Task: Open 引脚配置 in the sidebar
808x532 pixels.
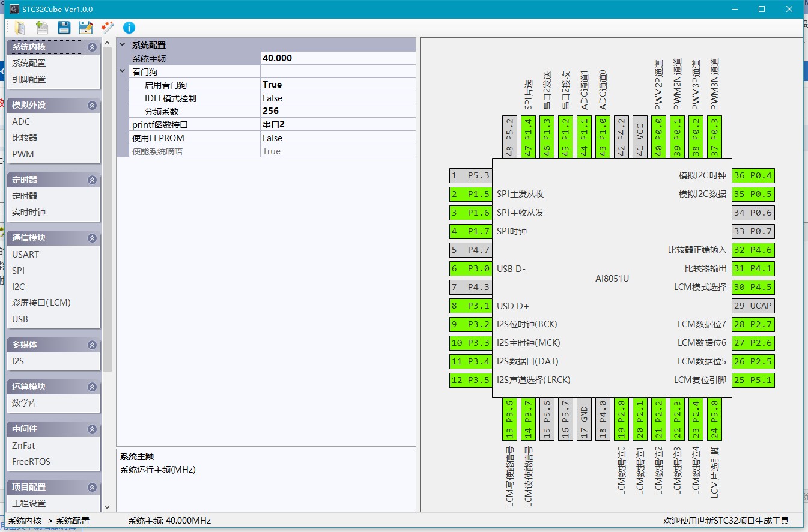Action: click(x=29, y=79)
